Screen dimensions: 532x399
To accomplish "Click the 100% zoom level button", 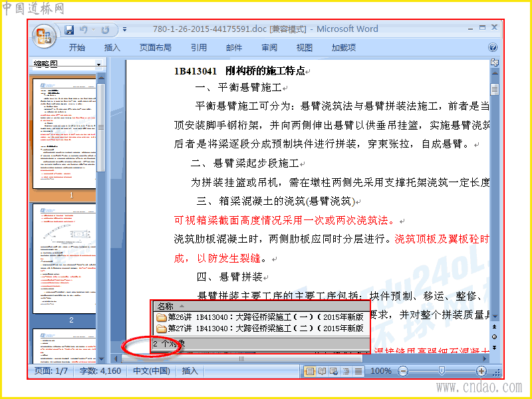I will coord(380,371).
